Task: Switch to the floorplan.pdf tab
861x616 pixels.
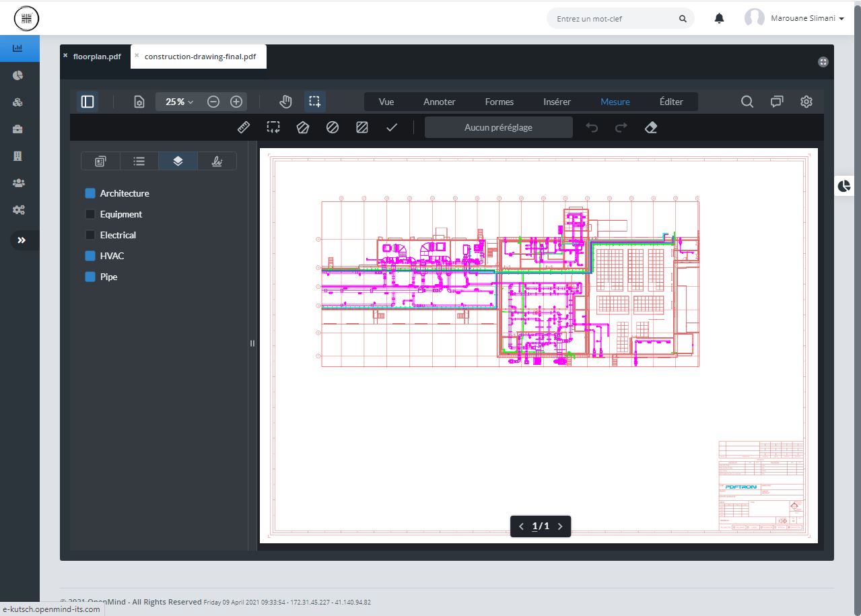Action: (x=97, y=57)
